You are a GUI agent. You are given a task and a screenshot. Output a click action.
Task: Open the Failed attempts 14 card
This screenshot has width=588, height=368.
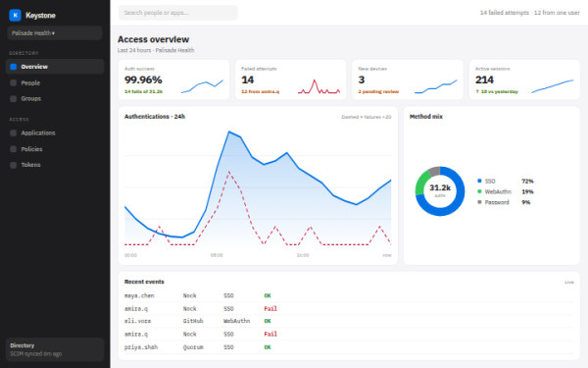pos(291,79)
